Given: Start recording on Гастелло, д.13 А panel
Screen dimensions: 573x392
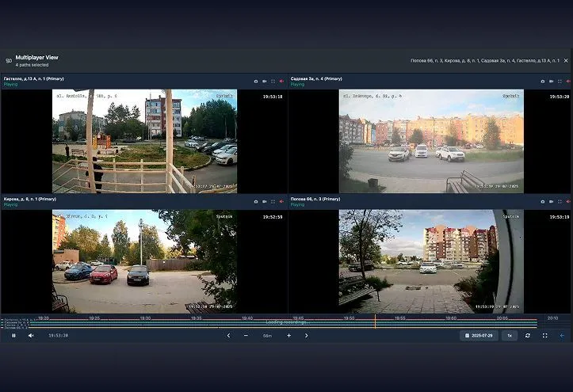Looking at the screenshot, I should [265, 82].
